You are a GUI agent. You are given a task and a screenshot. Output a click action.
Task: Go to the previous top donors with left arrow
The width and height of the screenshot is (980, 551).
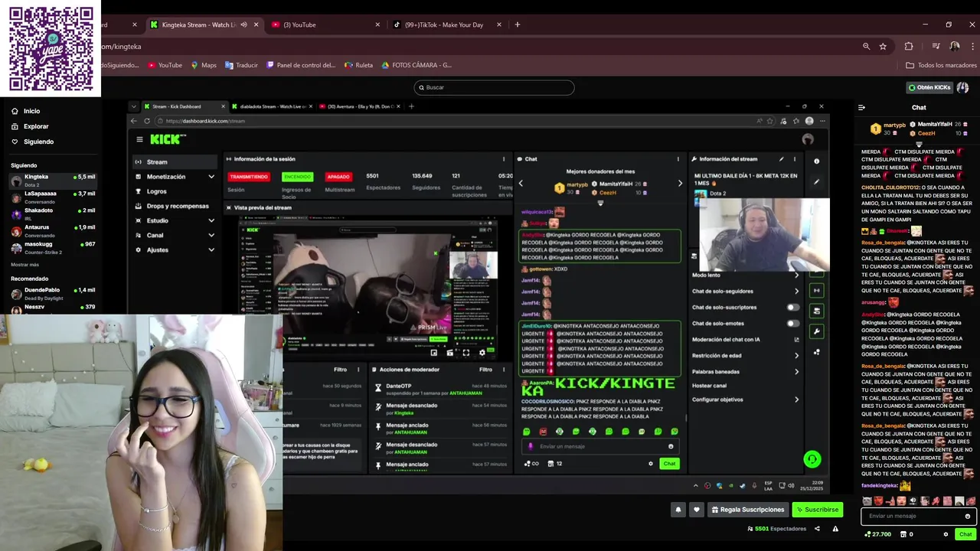521,183
